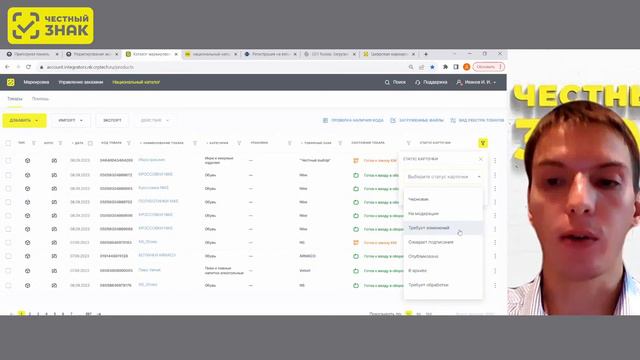Switch to the Товары tab
Screen dimensions: 640x360
(x=15, y=99)
